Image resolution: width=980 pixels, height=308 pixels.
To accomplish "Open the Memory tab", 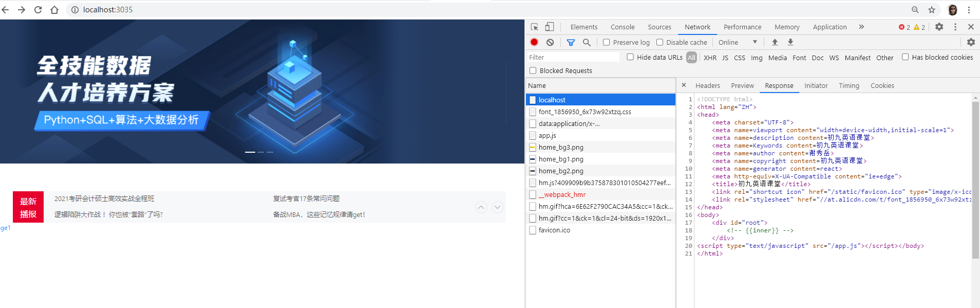I will tap(787, 27).
